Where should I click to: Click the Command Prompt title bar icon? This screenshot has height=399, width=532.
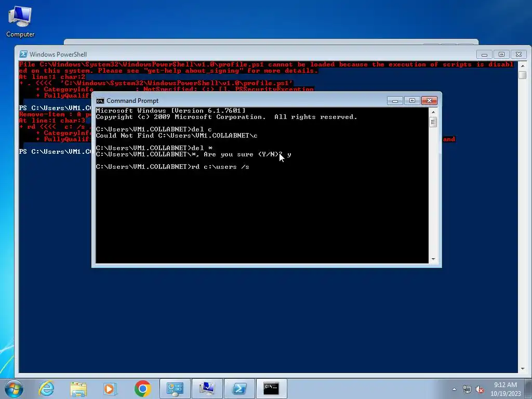pos(100,101)
